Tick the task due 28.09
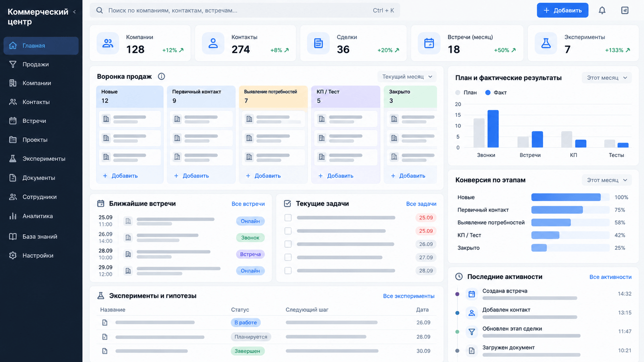This screenshot has height=362, width=644. click(288, 271)
